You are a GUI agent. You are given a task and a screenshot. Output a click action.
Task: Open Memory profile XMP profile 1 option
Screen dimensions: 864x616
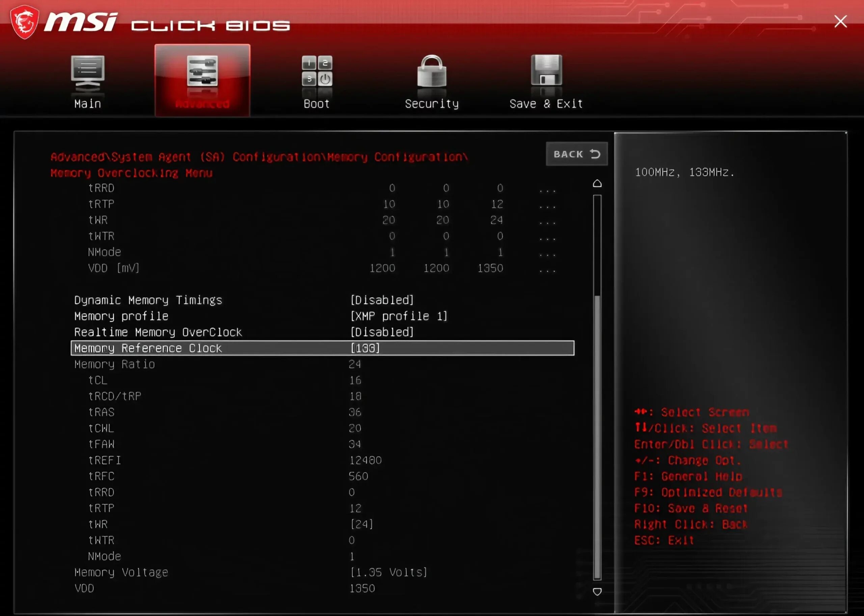point(399,316)
